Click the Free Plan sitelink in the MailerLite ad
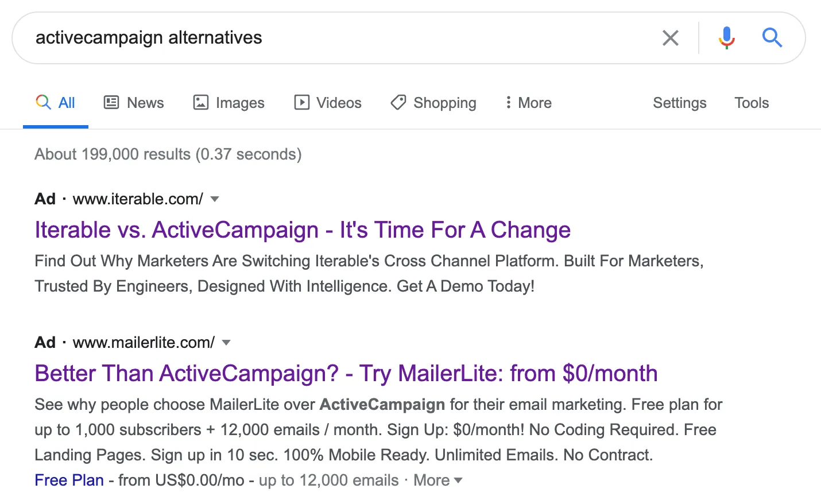The width and height of the screenshot is (821, 504). [x=69, y=480]
